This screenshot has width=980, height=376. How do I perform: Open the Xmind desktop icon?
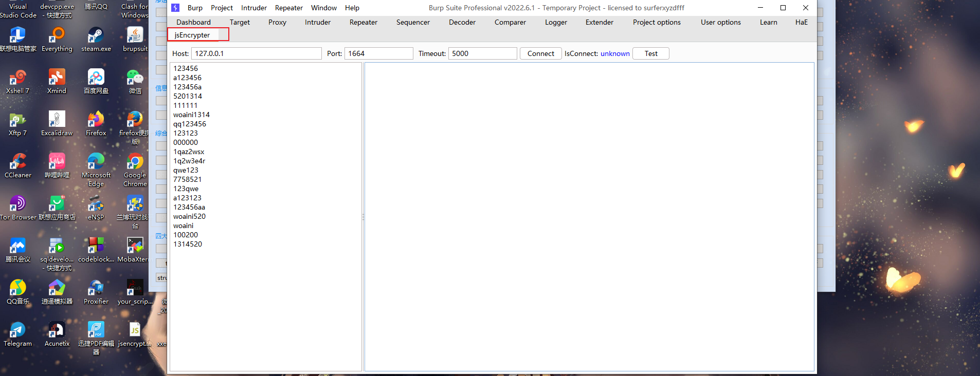click(57, 82)
